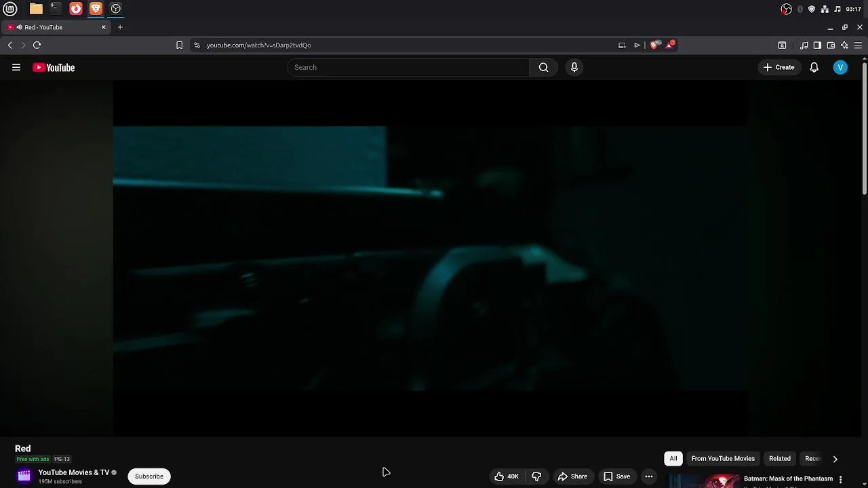
Task: Open network connections tray icon
Action: click(x=825, y=9)
